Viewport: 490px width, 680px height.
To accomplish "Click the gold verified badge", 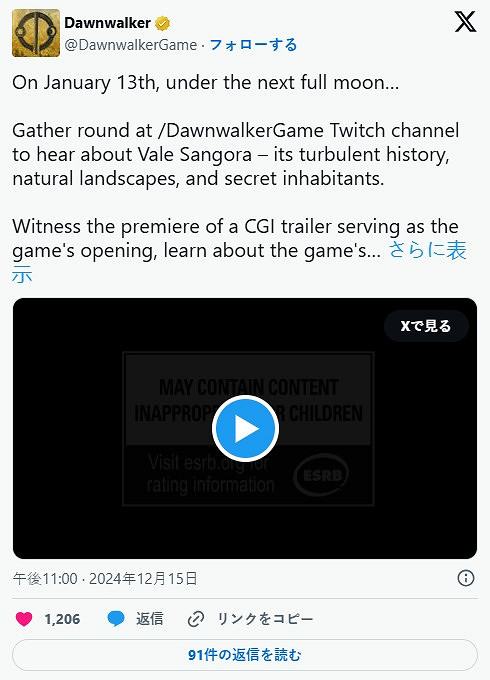I will 163,23.
